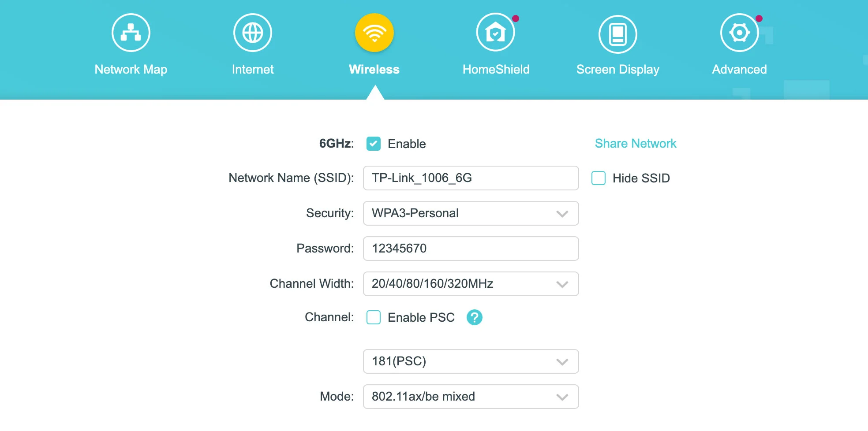Screen dimensions: 868x431
Task: Focus the Password input field
Action: click(x=471, y=249)
